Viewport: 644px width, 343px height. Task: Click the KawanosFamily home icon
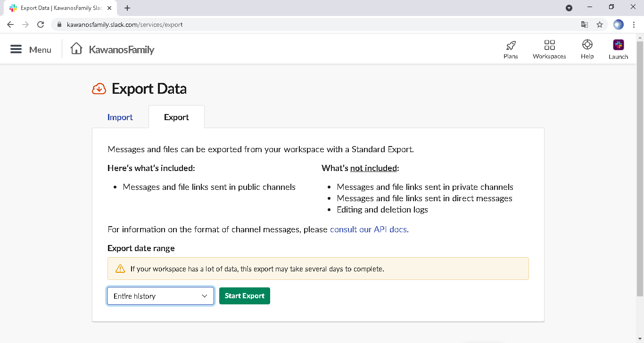click(x=76, y=49)
